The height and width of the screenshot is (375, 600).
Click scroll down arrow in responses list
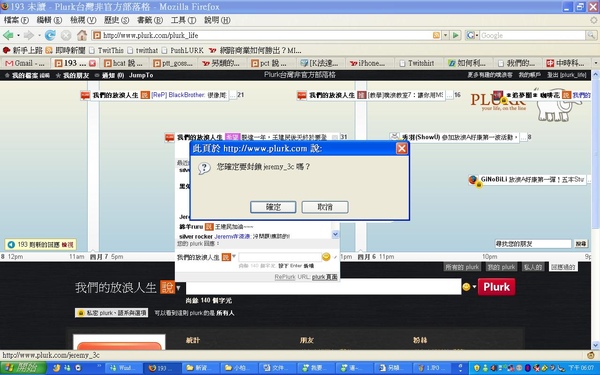pyautogui.click(x=335, y=234)
